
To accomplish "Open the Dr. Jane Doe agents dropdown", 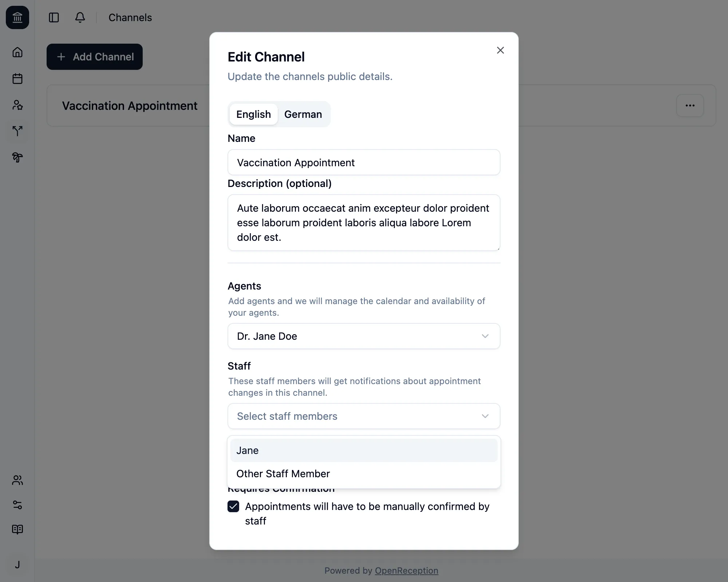I will 364,336.
